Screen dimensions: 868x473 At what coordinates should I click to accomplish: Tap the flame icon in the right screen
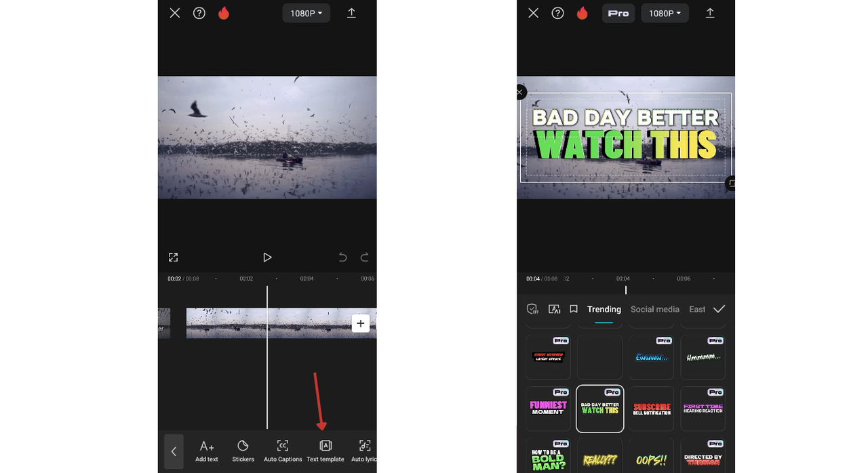582,13
